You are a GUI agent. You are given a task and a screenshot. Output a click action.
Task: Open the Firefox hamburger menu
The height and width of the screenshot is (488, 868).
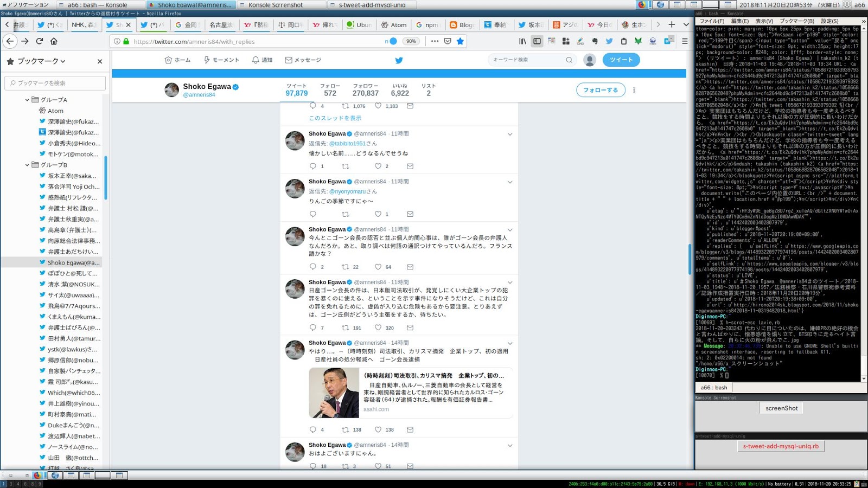pos(685,41)
